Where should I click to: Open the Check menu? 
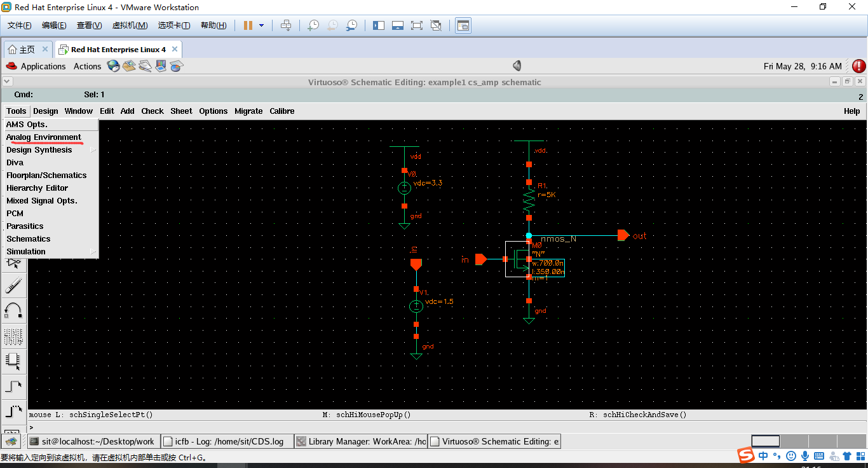click(153, 111)
